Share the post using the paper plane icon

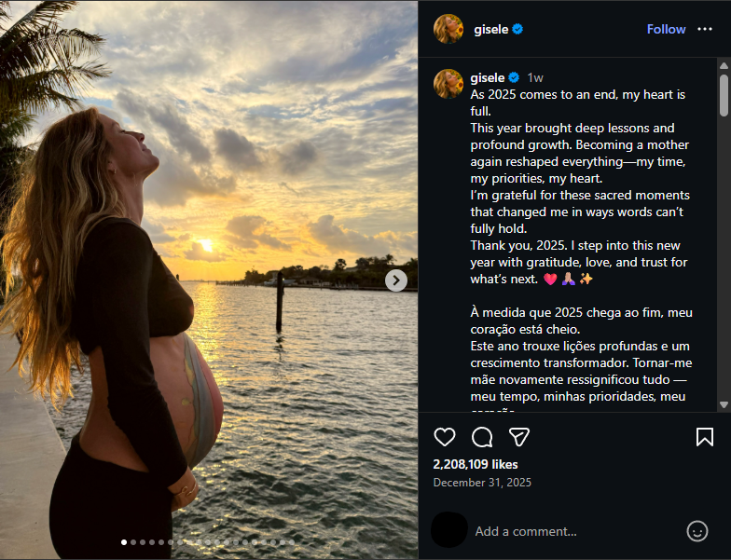(519, 437)
